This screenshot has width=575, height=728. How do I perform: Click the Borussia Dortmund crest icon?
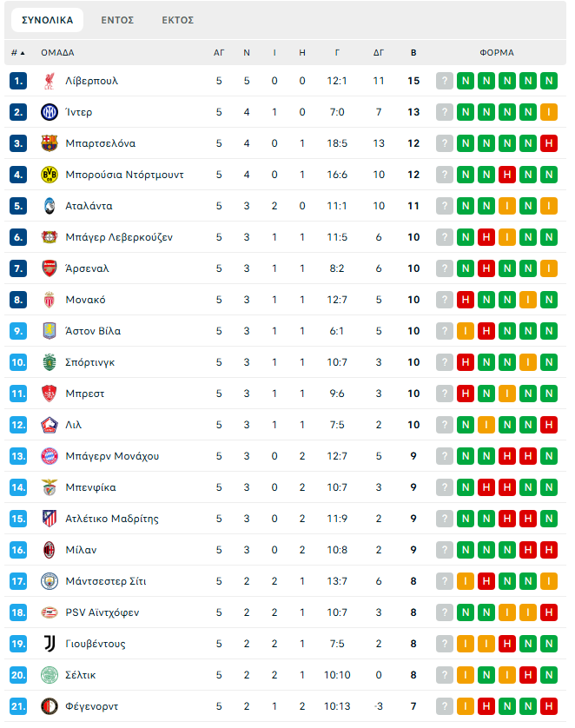point(49,175)
